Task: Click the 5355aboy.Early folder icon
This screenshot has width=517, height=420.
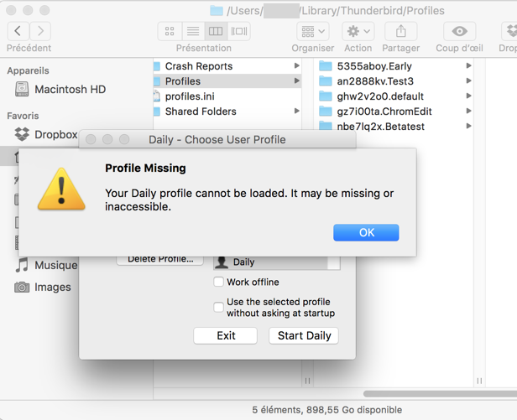Action: [326, 66]
